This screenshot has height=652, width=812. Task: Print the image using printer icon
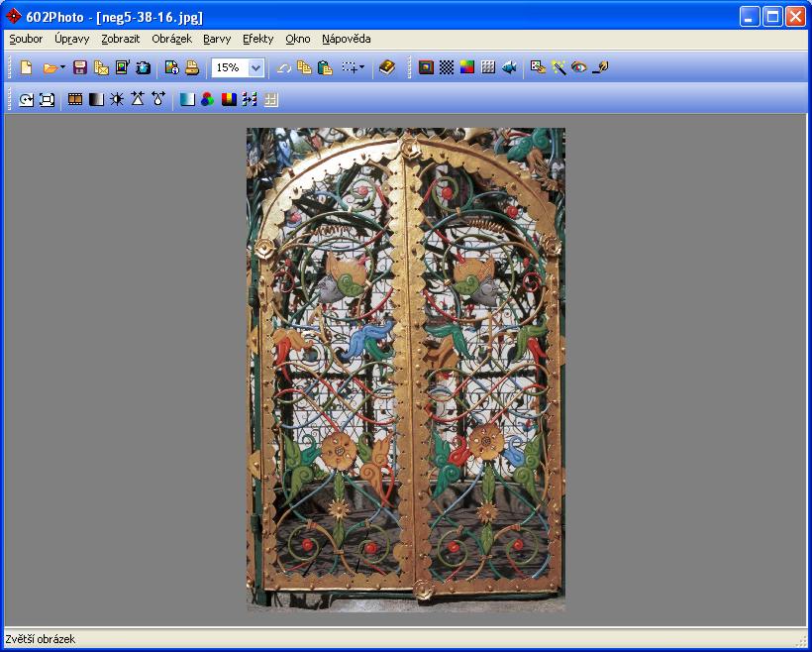(192, 67)
